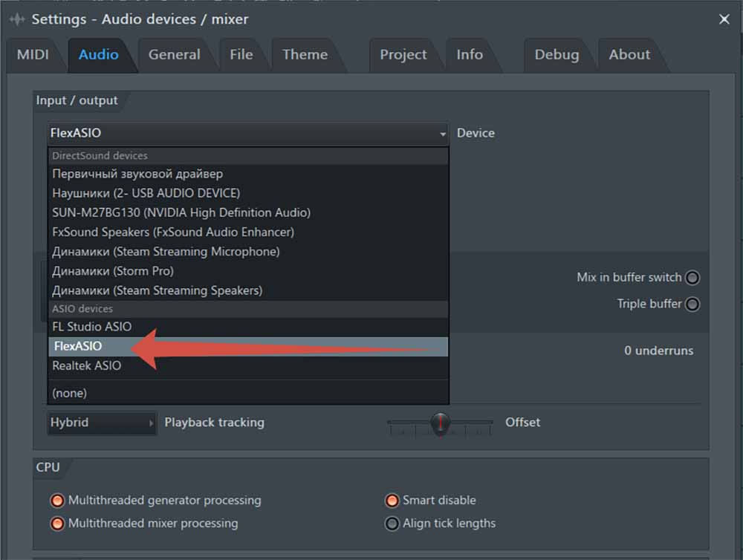Turn off Smart disable
The width and height of the screenshot is (743, 560).
tap(392, 501)
